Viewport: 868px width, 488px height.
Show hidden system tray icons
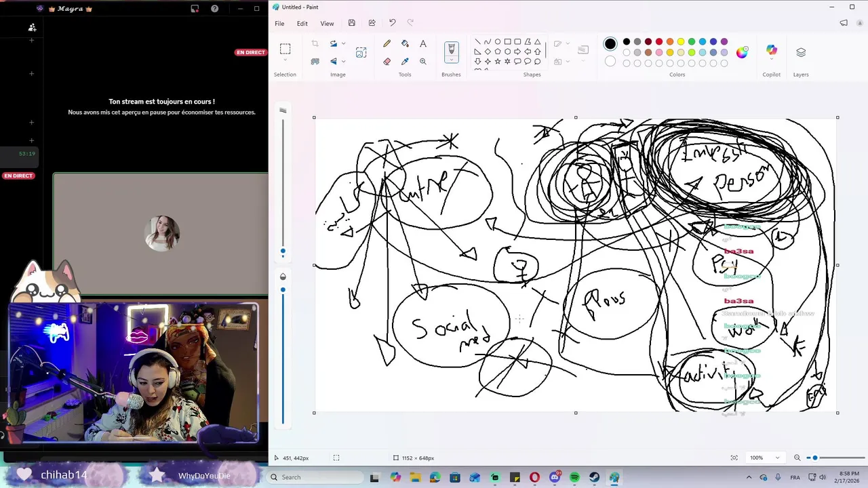click(749, 477)
